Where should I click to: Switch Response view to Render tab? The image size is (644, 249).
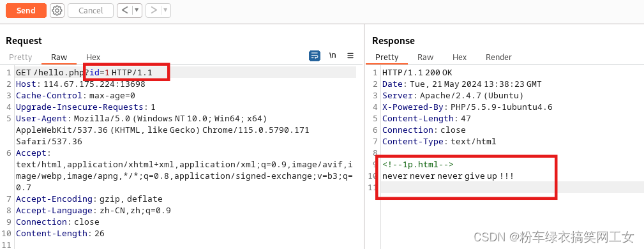coord(498,57)
